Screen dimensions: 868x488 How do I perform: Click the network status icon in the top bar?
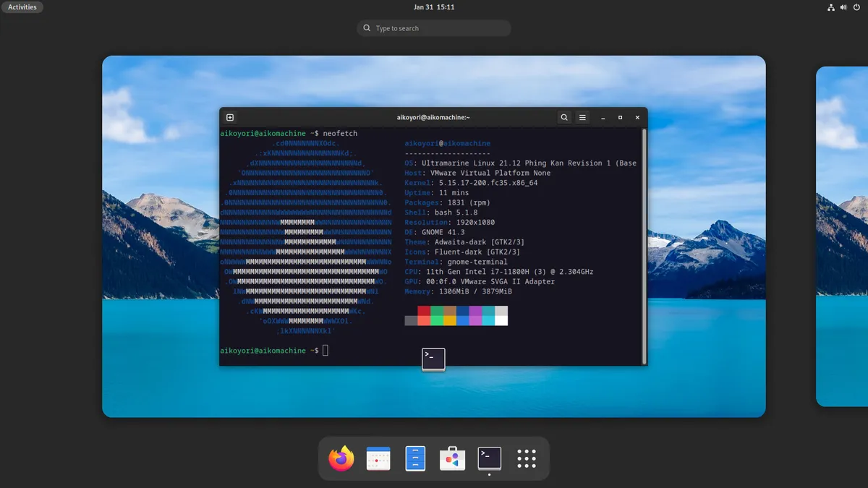pos(830,7)
